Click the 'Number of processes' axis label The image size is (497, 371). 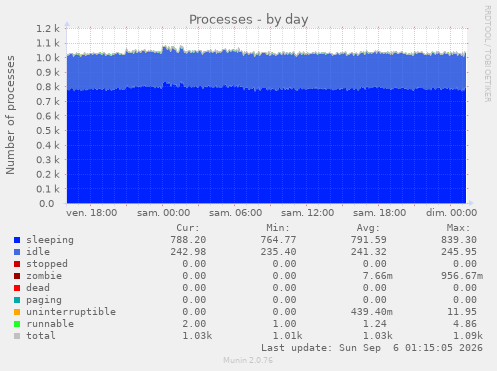(10, 115)
